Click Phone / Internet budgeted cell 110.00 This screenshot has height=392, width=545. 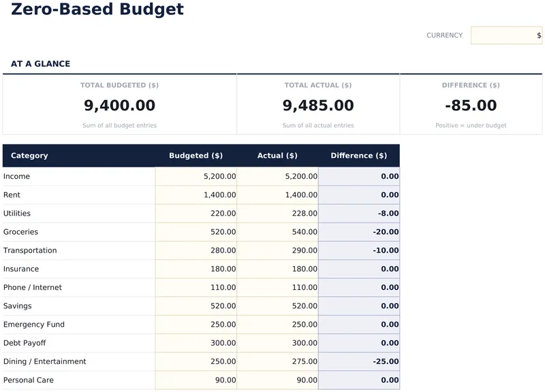pos(196,287)
